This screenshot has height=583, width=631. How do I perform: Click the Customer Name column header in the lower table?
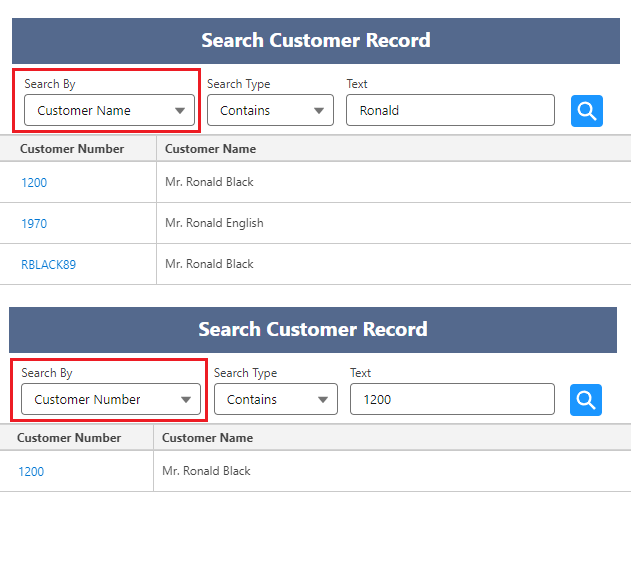pos(207,438)
